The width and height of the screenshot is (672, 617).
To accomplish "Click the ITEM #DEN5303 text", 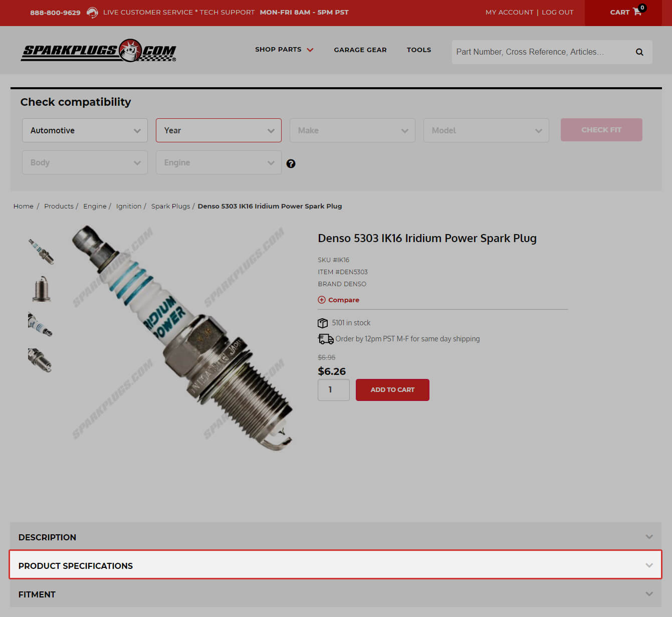I will 343,272.
